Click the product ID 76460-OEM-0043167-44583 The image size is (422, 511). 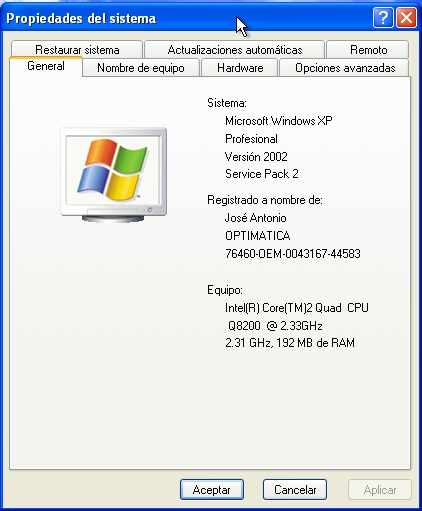[293, 254]
